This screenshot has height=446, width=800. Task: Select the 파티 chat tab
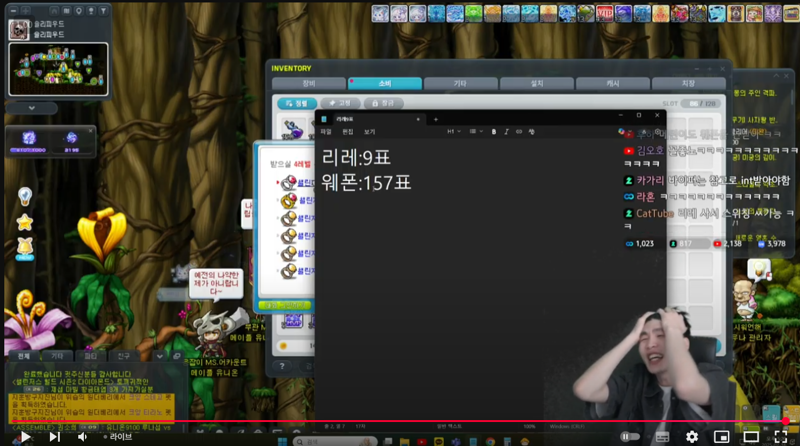[90, 356]
